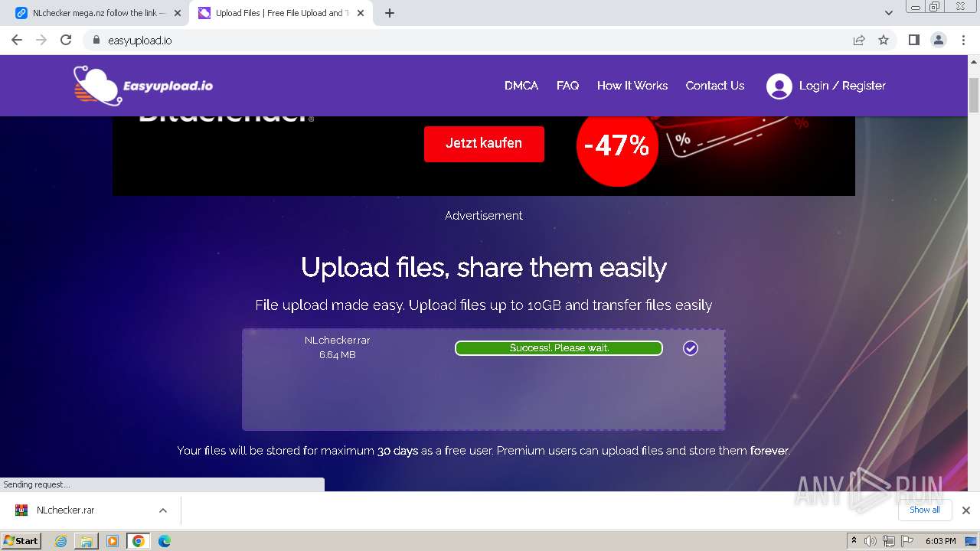Viewport: 980px width, 551px height.
Task: Reload the easyupload.io page
Action: [x=66, y=40]
